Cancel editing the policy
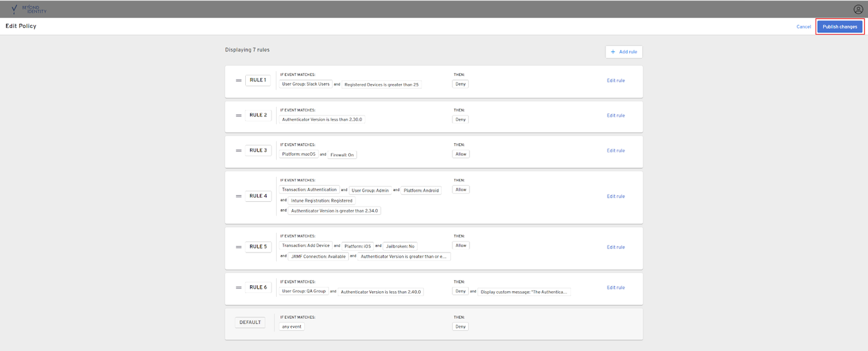 (x=804, y=27)
